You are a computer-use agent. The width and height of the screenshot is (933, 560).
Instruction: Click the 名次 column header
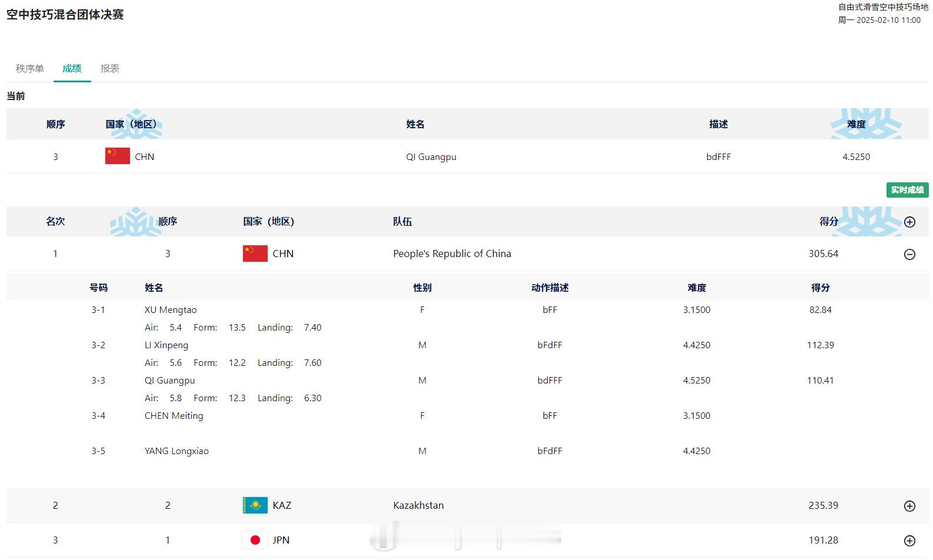[x=55, y=221]
